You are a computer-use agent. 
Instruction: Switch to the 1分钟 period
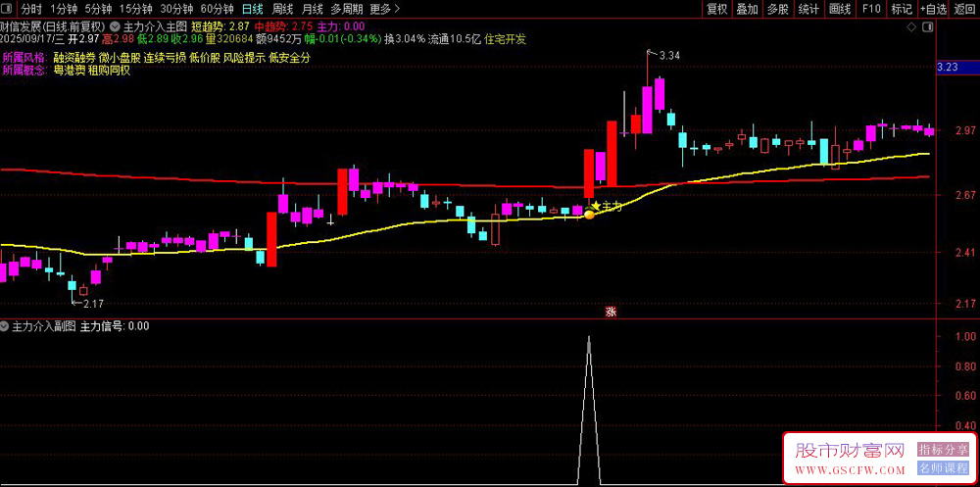(63, 9)
